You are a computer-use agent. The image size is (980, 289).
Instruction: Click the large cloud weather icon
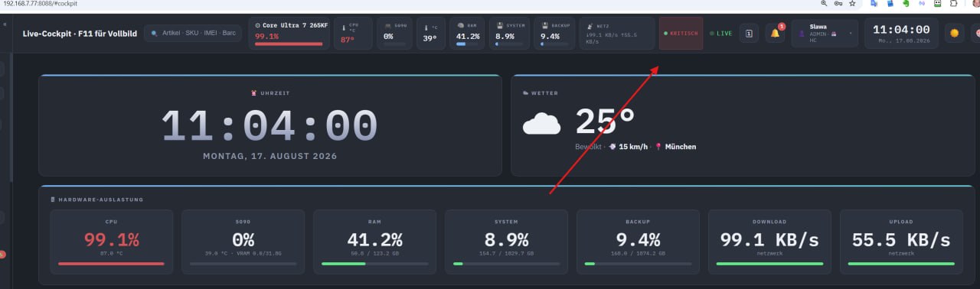(541, 124)
